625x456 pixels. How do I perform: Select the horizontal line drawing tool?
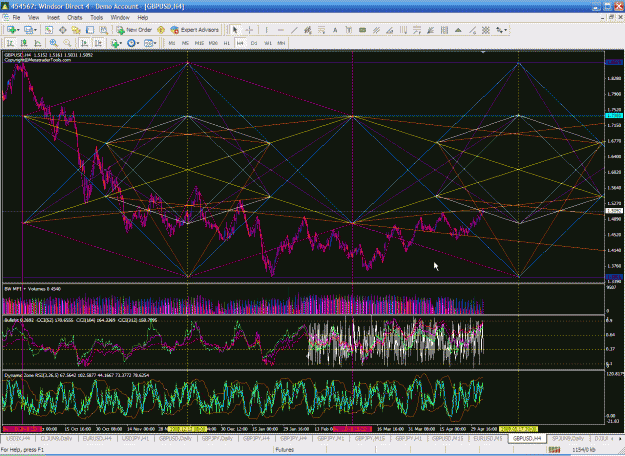[281, 30]
